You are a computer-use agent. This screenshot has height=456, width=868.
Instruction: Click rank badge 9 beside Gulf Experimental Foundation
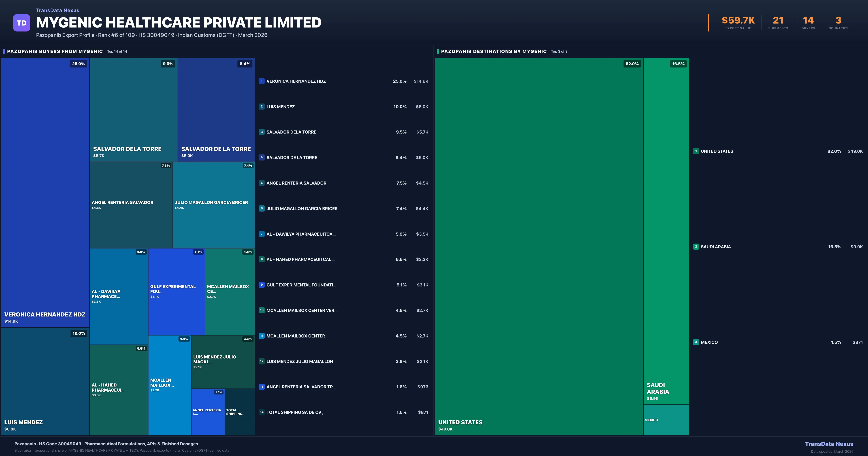(261, 285)
